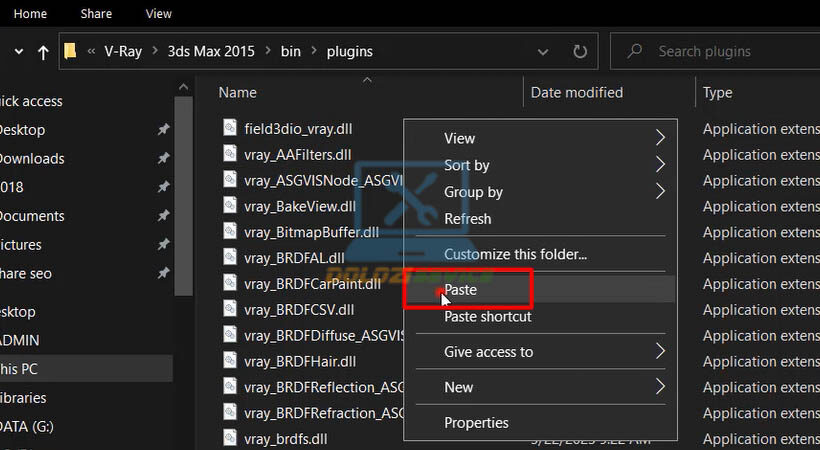
Task: Open Pictures in sidebar
Action: pos(20,245)
